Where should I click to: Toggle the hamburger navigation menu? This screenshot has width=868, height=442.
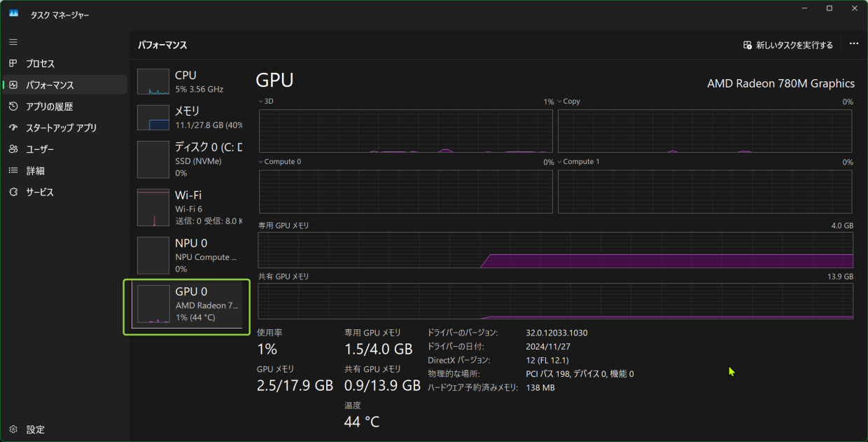tap(13, 42)
